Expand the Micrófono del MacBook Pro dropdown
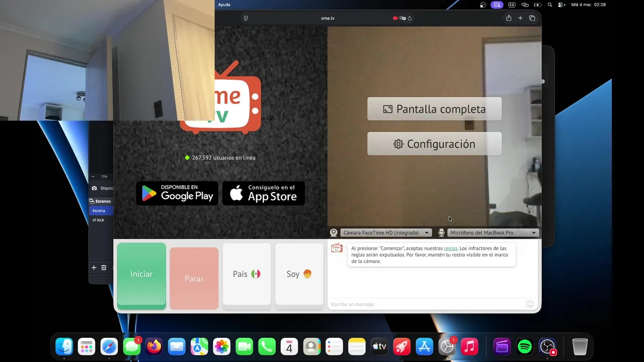 [493, 233]
